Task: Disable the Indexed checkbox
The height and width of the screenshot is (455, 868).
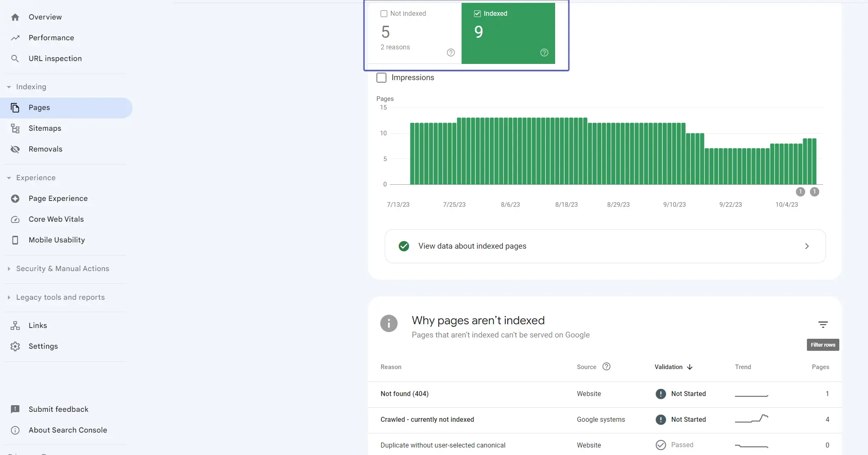Action: point(477,13)
